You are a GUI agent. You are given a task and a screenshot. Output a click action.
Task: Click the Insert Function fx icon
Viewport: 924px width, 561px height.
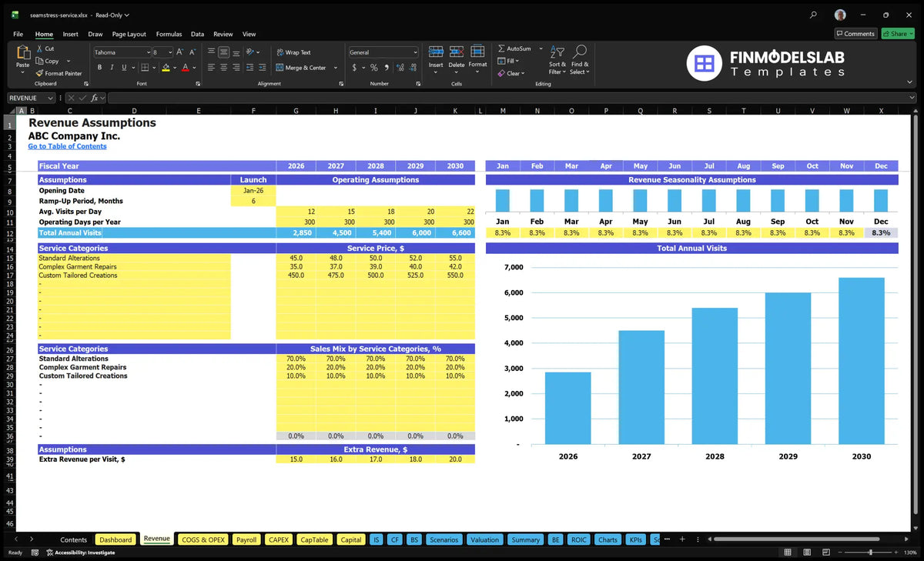(94, 98)
